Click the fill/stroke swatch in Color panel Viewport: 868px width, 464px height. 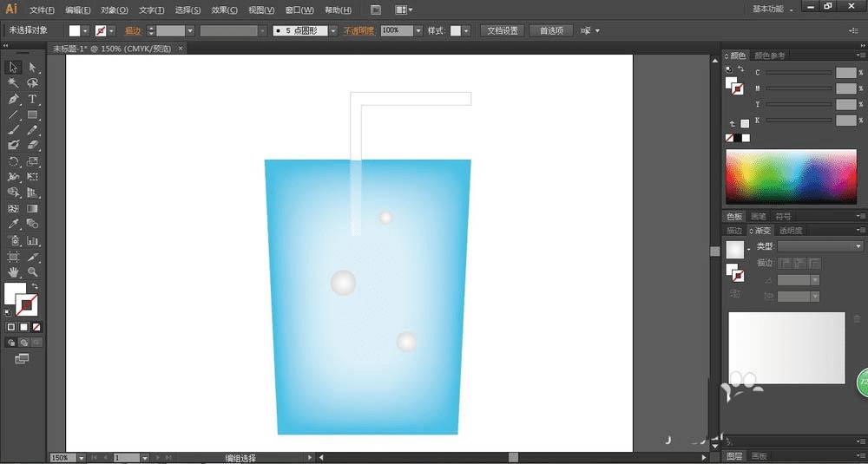[x=734, y=86]
